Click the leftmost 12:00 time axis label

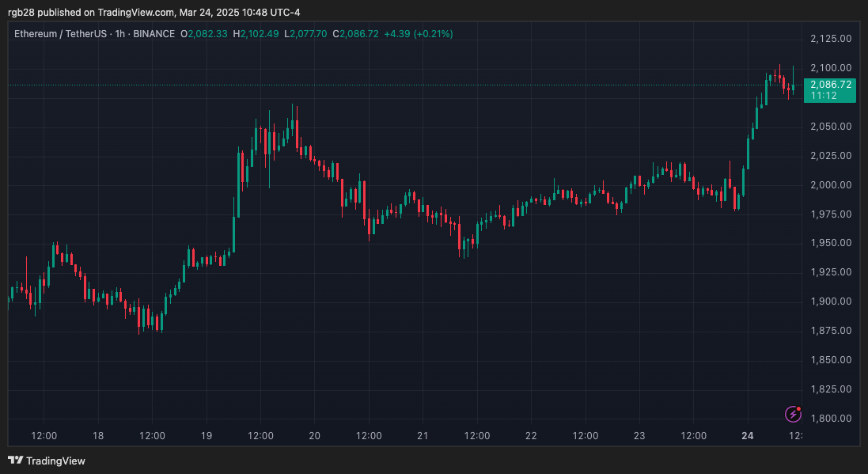[45, 435]
